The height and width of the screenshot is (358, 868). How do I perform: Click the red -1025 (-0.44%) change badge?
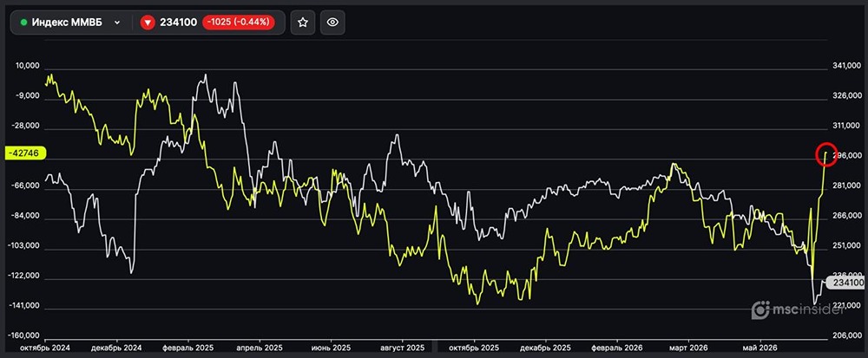click(239, 23)
